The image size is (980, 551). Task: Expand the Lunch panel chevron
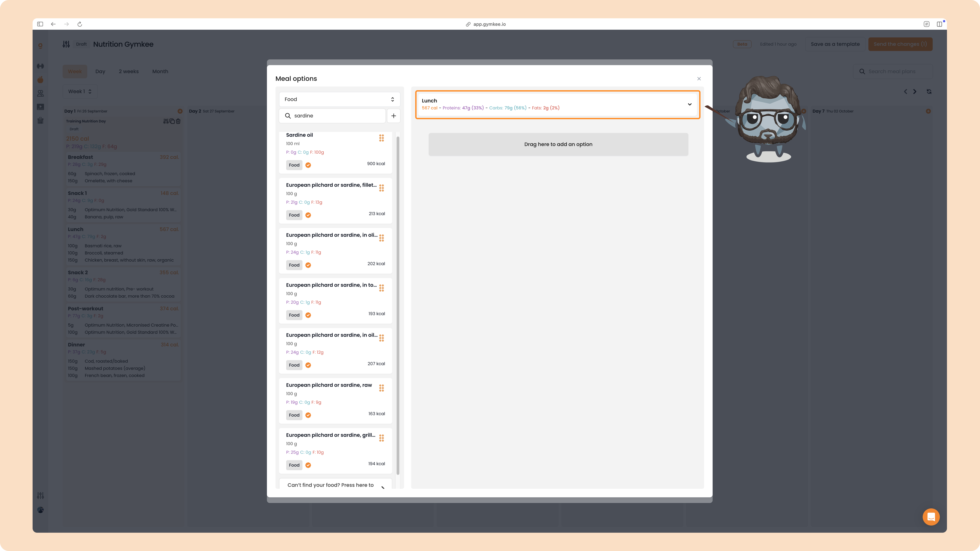pyautogui.click(x=689, y=104)
